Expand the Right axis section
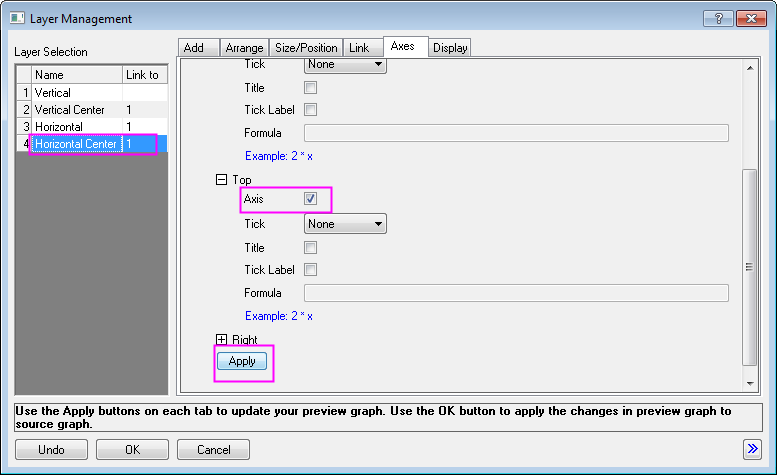The width and height of the screenshot is (777, 475). click(221, 340)
